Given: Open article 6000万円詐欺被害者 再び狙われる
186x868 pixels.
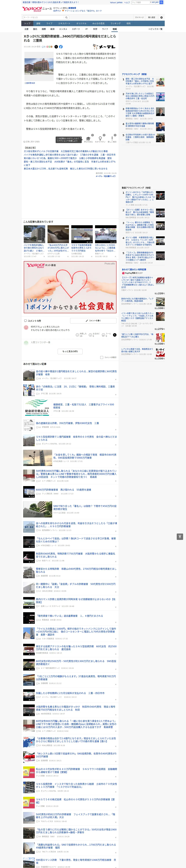Looking at the screenshot, I should tap(63, 490).
